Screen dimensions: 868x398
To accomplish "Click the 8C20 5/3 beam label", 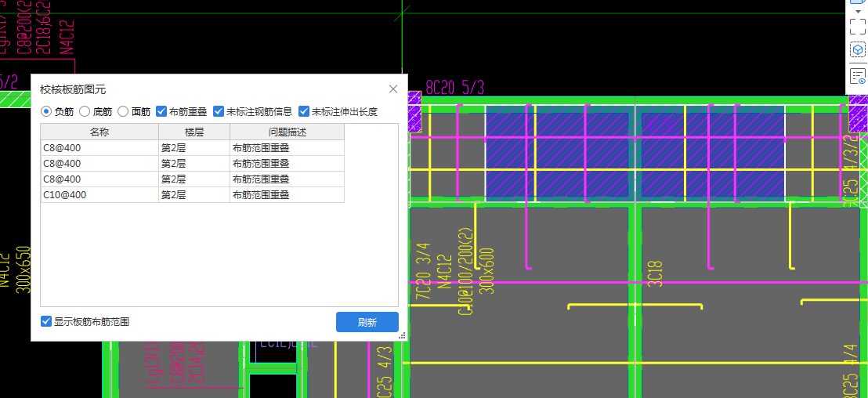I will [x=455, y=88].
